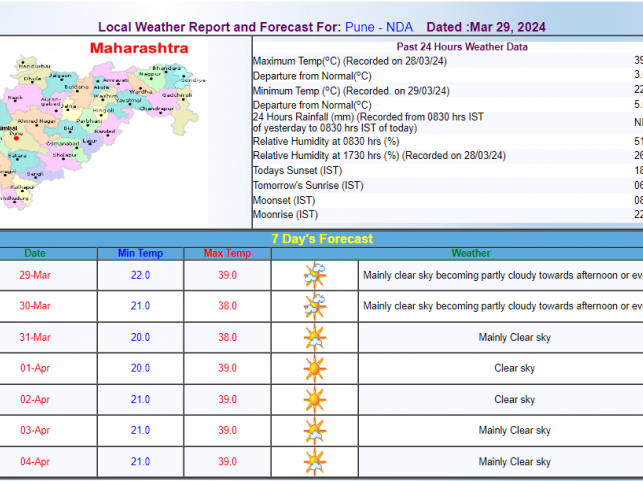This screenshot has width=643, height=481.
Task: Click the 04-Apr weather icon
Action: pyautogui.click(x=315, y=461)
